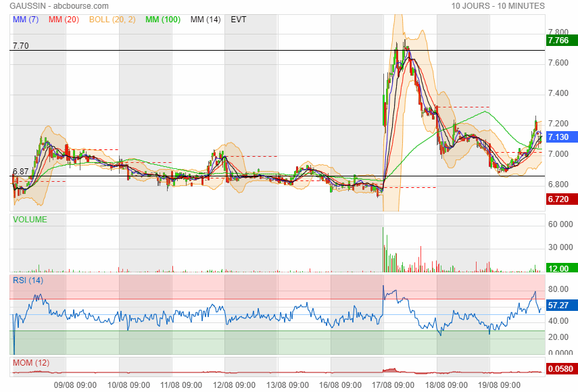Click the 7.400 price axis label
578x392 pixels.
(x=558, y=93)
